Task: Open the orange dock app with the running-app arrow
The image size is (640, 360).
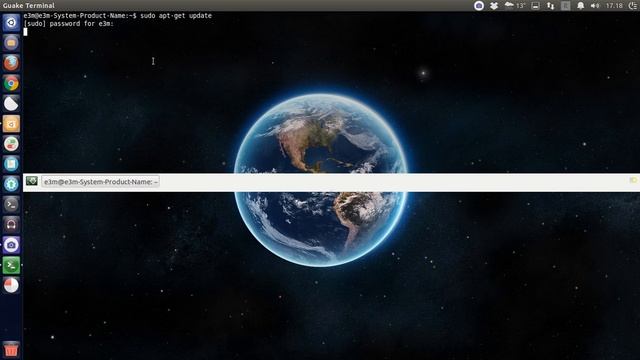Action: pyautogui.click(x=11, y=124)
